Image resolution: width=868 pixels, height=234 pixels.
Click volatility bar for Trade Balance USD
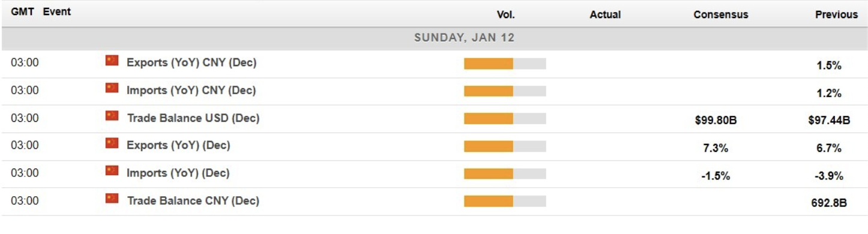(x=505, y=119)
